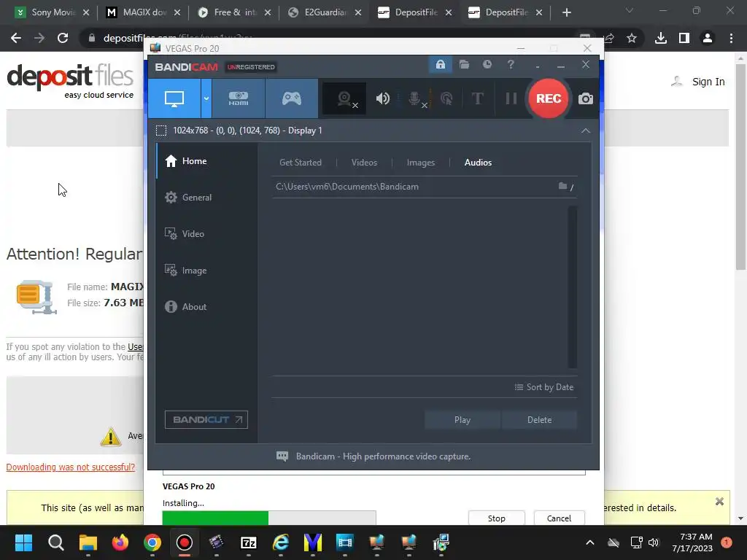
Task: Open Firefox from taskbar
Action: click(x=120, y=542)
